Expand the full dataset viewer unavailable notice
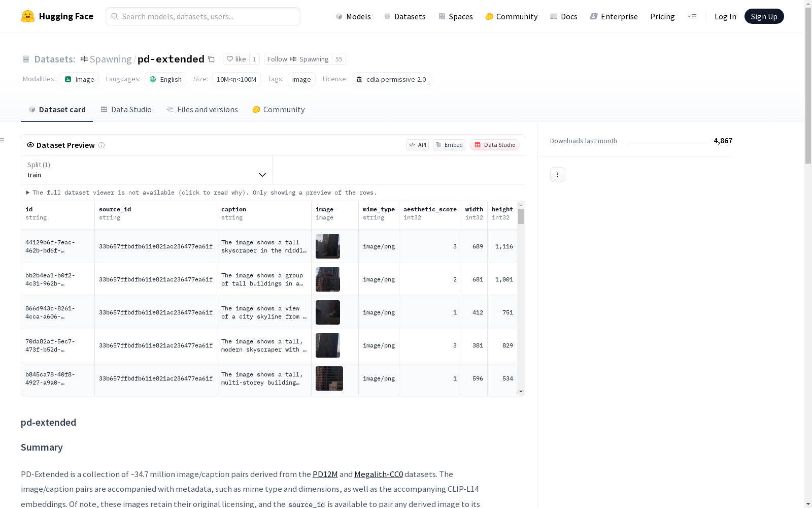The width and height of the screenshot is (812, 508). [201, 193]
